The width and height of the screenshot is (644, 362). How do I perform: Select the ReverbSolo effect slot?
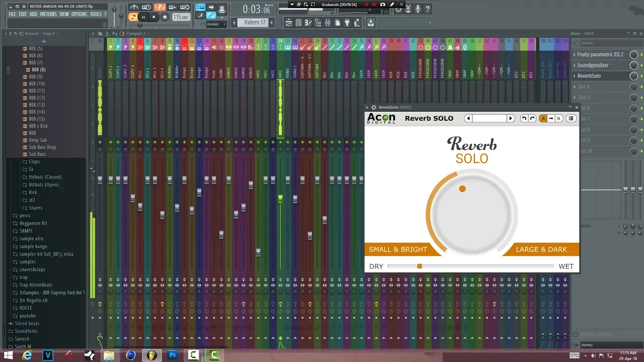600,76
